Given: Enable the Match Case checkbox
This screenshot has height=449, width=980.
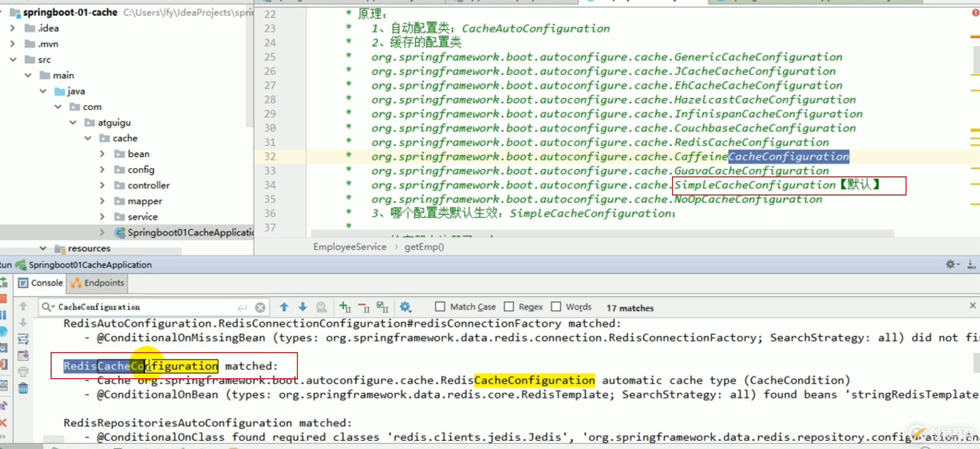Looking at the screenshot, I should tap(440, 307).
